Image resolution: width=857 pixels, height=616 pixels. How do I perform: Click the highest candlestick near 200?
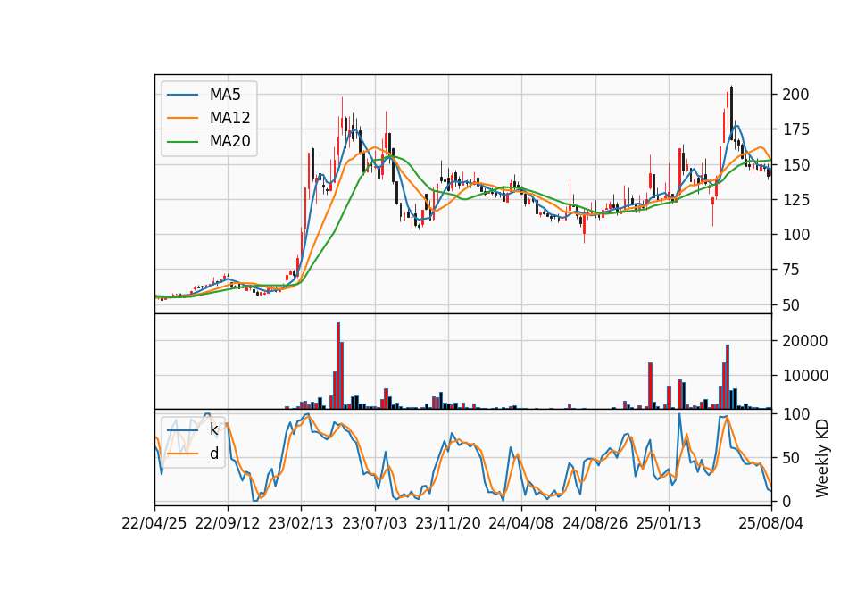coord(731,113)
